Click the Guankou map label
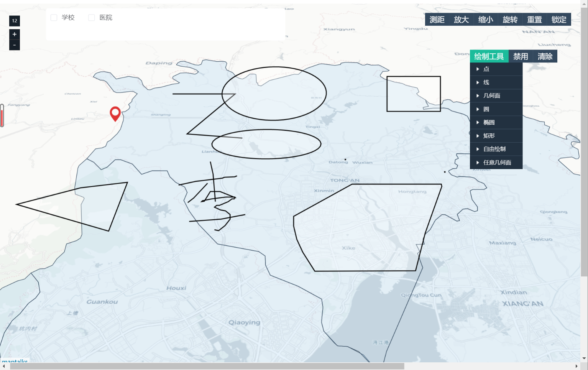The image size is (588, 370). 102,302
